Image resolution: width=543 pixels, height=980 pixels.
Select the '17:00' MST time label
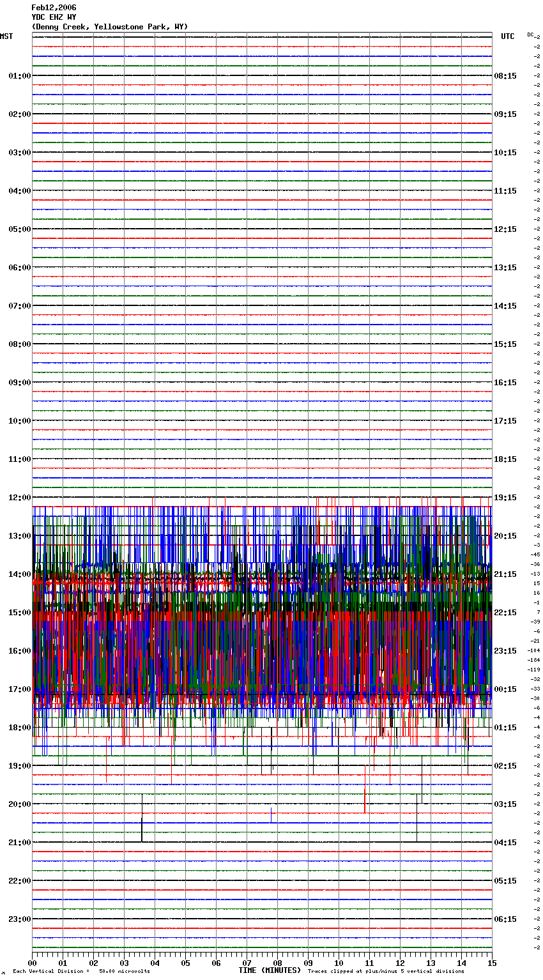(19, 689)
